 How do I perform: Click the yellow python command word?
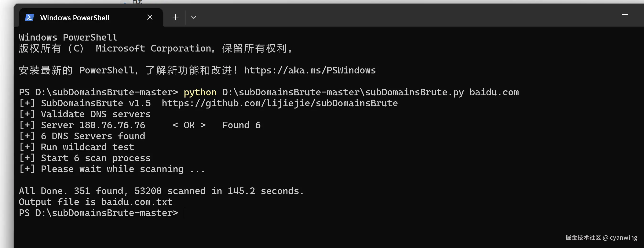pos(200,92)
